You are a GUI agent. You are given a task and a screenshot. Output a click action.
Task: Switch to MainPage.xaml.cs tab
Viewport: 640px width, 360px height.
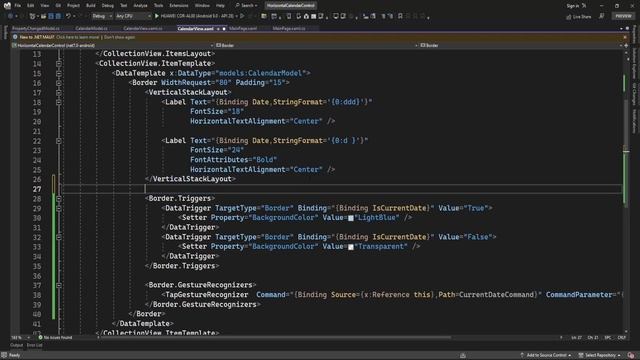pyautogui.click(x=289, y=29)
